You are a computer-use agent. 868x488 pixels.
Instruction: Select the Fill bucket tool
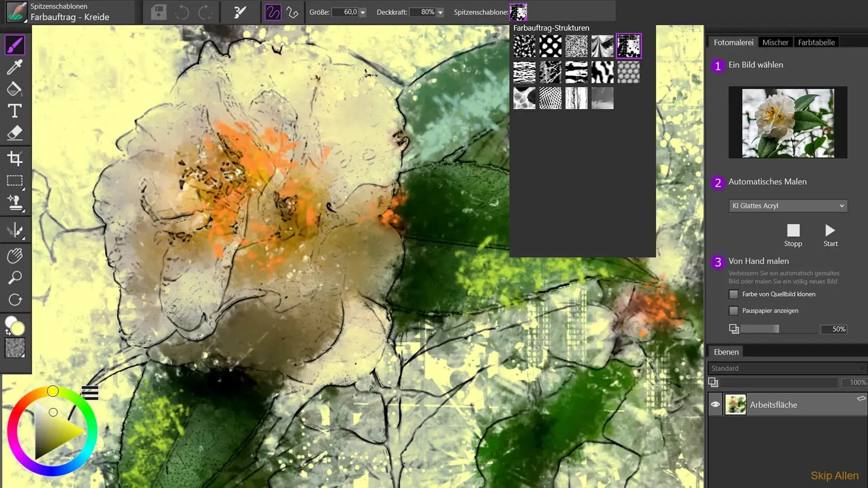tap(15, 89)
